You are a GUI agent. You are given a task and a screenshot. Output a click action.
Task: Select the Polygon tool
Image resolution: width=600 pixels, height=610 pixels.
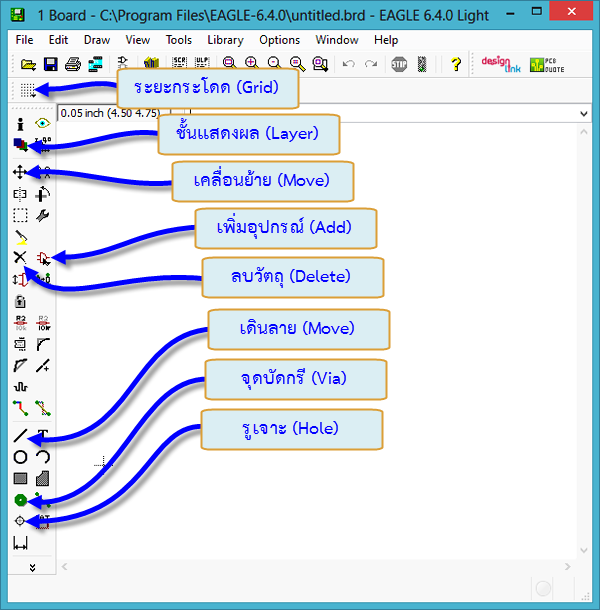tap(42, 479)
